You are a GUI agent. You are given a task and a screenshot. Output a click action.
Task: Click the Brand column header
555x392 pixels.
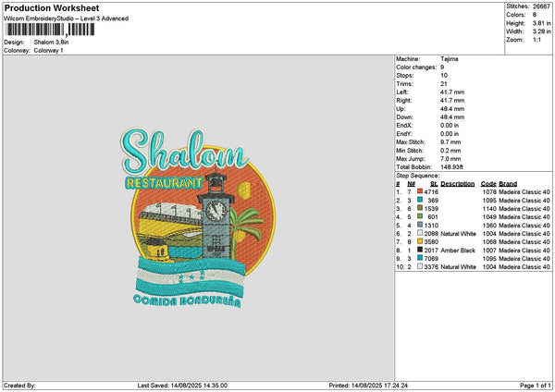point(508,183)
